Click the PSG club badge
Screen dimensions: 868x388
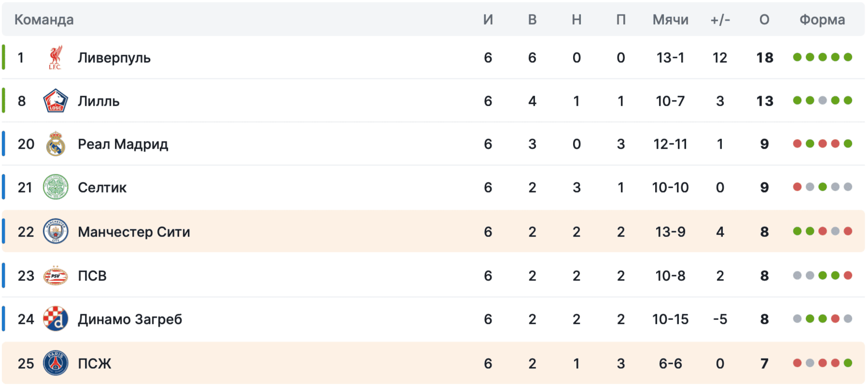[x=56, y=363]
